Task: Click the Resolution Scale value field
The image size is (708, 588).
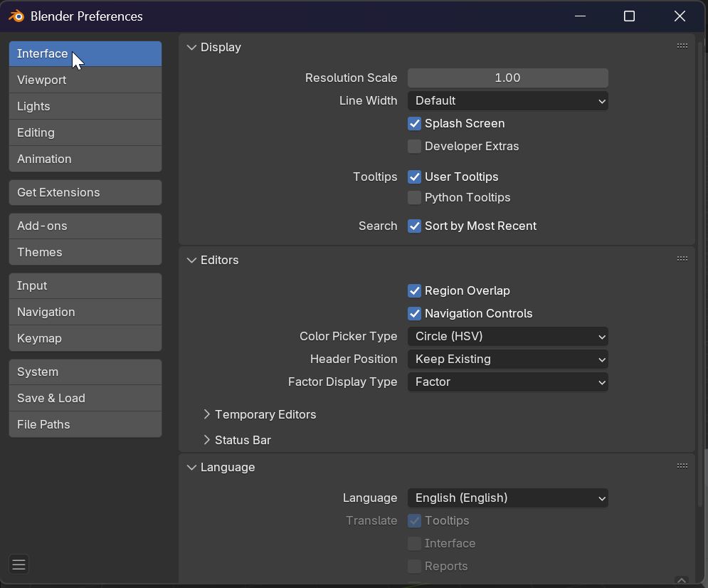Action: pos(507,78)
